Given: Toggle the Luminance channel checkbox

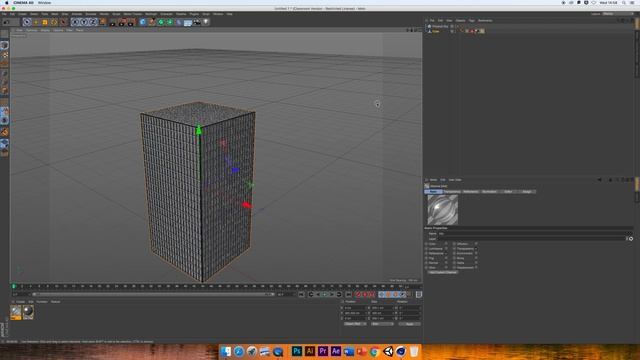Looking at the screenshot, I should [x=446, y=249].
